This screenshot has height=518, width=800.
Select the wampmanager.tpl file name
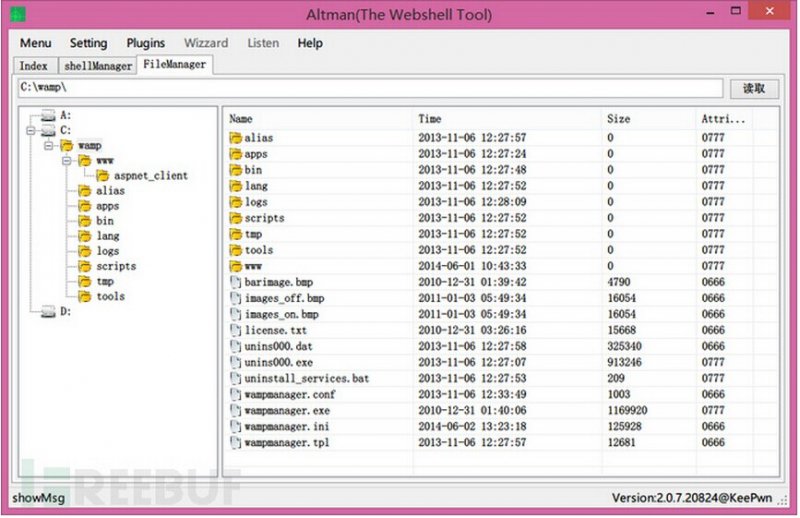(287, 443)
